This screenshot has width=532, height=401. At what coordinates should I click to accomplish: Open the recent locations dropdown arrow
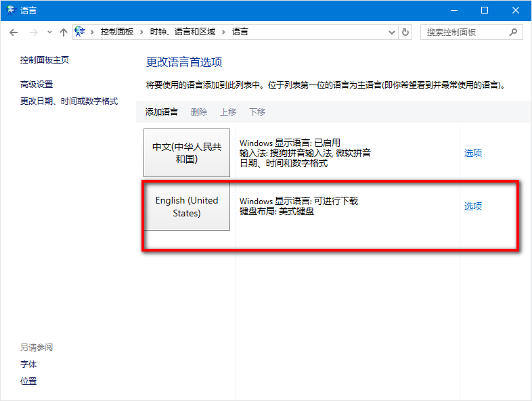click(49, 32)
